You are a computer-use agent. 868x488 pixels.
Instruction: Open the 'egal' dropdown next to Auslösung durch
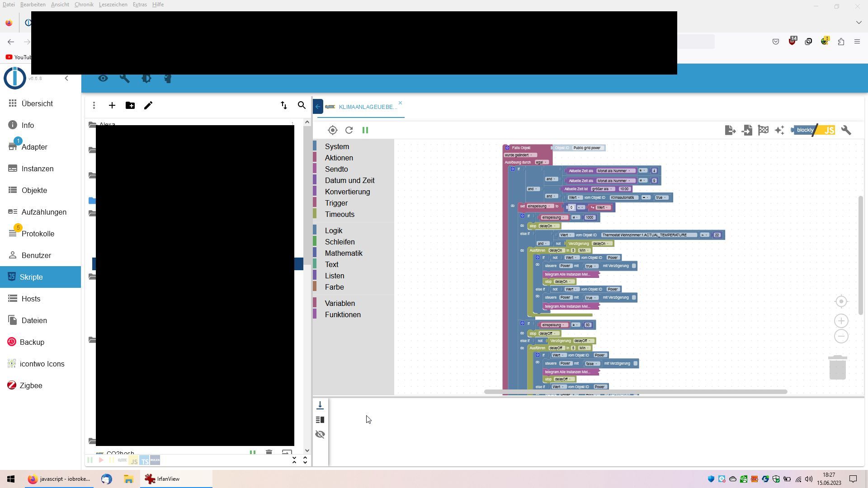(x=541, y=162)
